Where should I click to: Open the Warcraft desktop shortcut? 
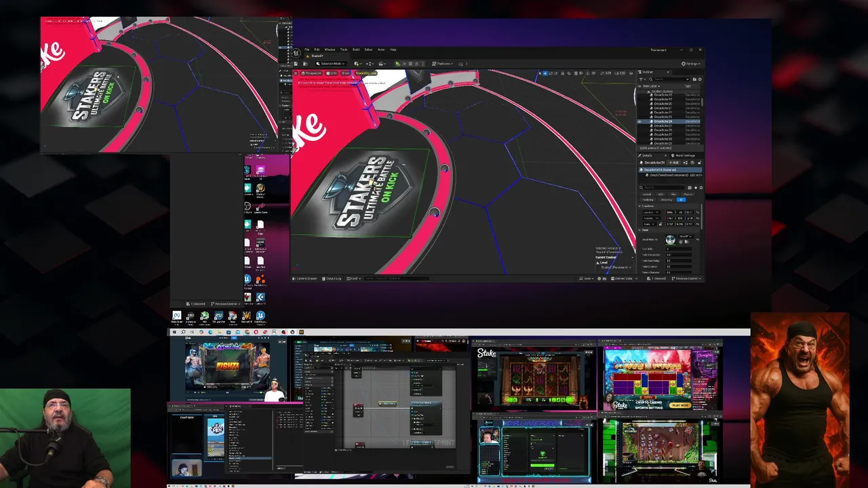click(x=247, y=317)
